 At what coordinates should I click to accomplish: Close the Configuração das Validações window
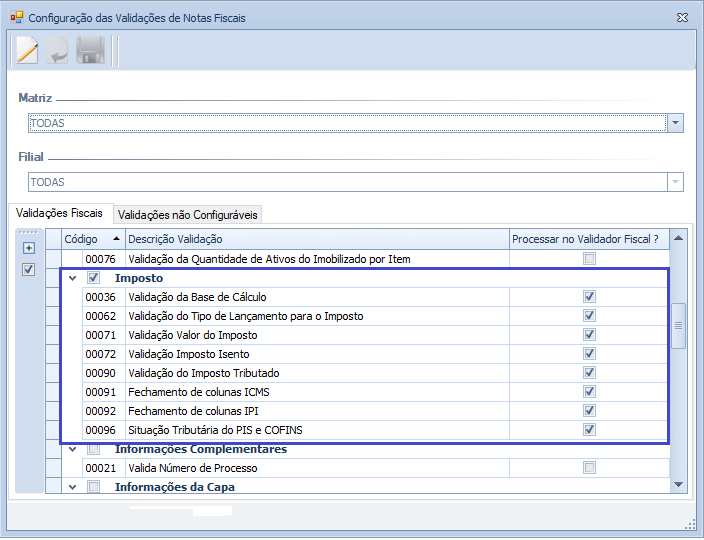pos(681,18)
